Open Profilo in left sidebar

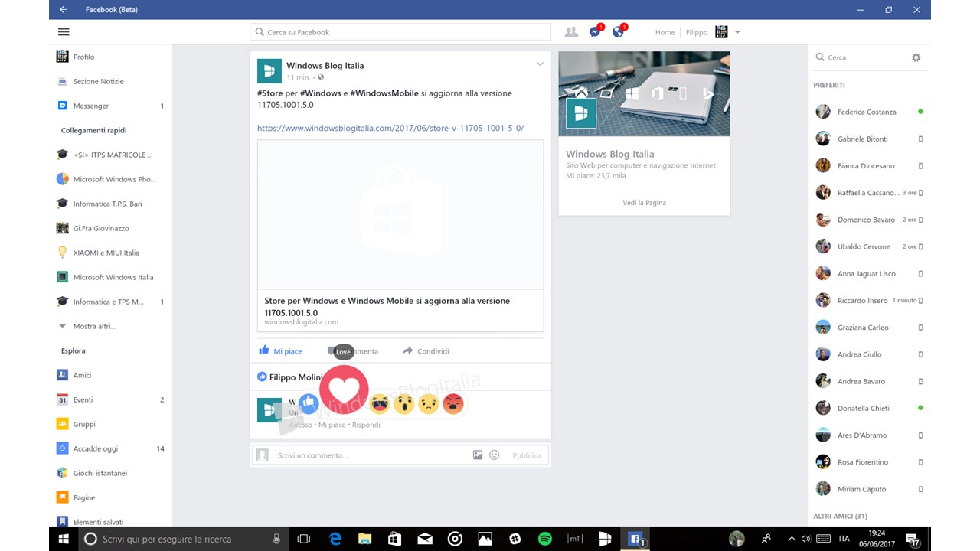tap(83, 57)
